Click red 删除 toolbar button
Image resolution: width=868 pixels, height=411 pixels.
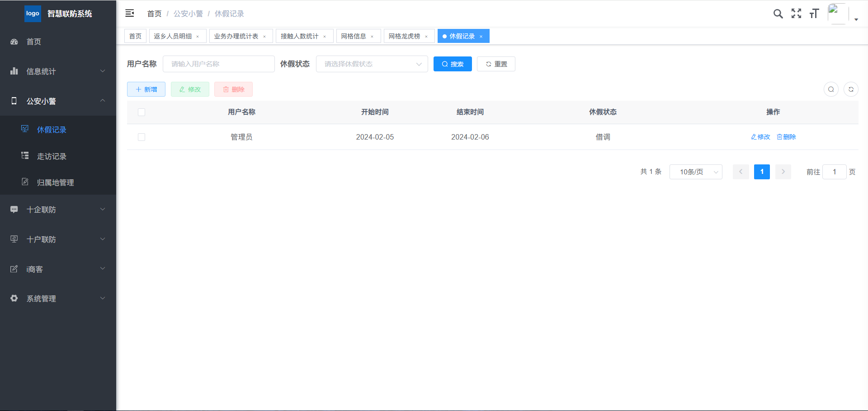point(233,89)
